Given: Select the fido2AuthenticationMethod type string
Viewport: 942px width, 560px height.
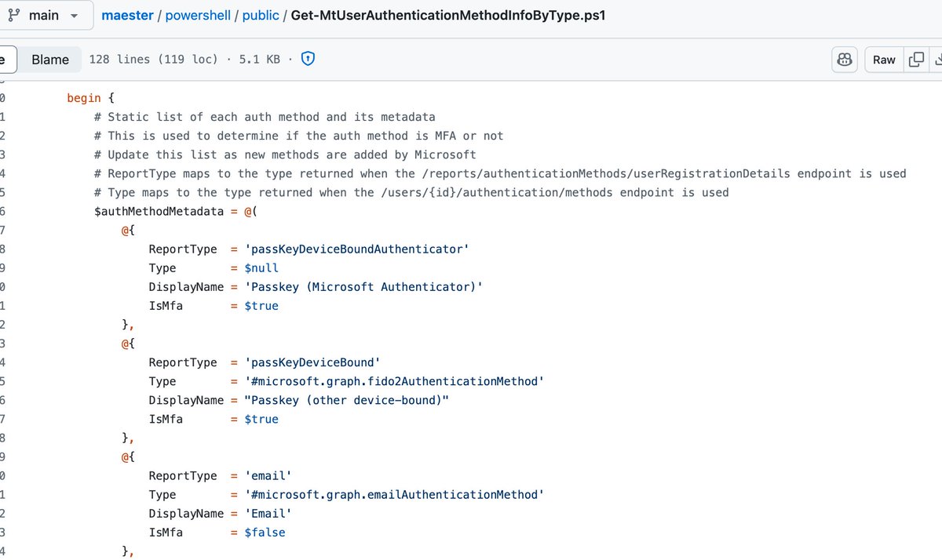Looking at the screenshot, I should pos(394,381).
